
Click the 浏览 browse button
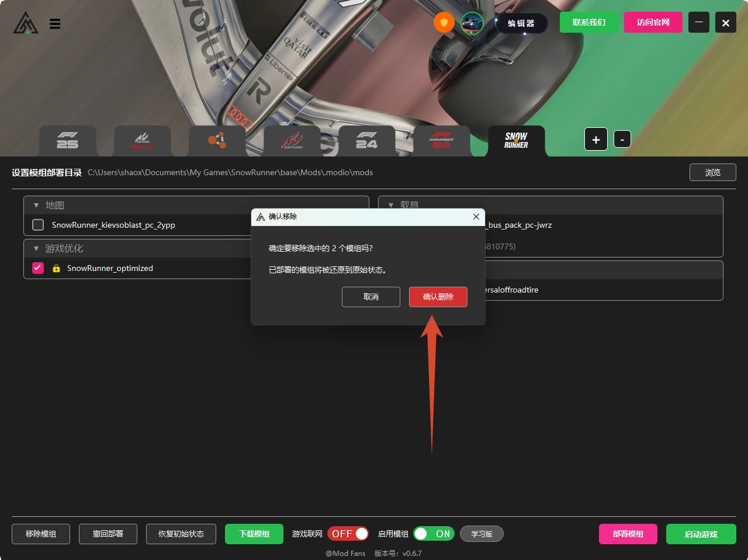point(713,172)
